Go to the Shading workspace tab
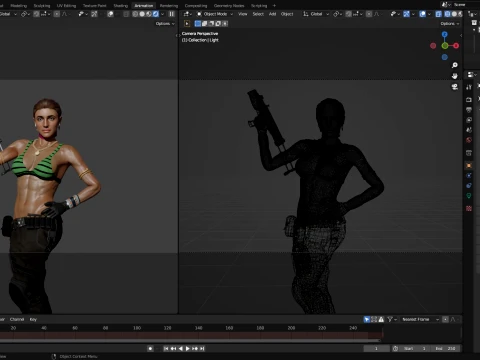The height and width of the screenshot is (360, 480). (120, 6)
